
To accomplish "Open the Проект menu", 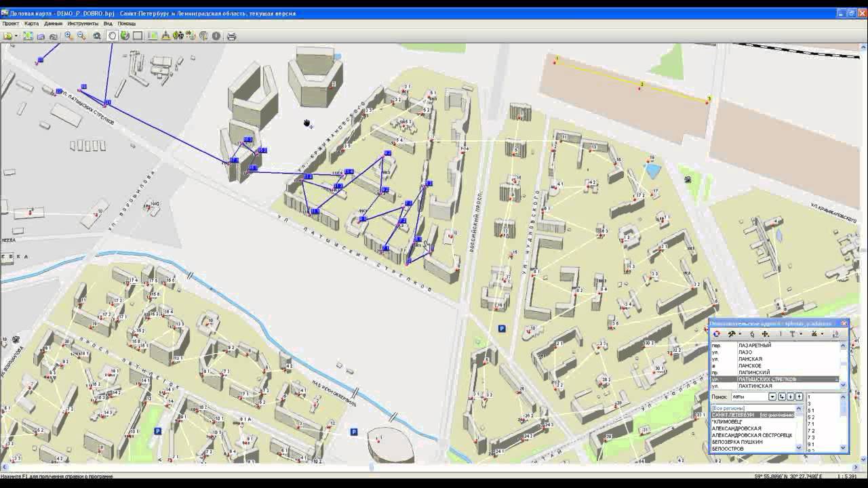I will (10, 23).
